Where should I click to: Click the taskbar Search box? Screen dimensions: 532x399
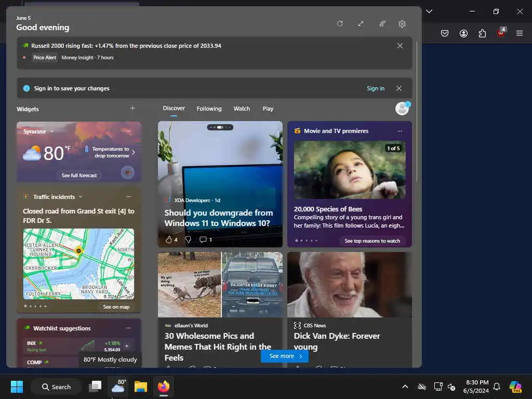pyautogui.click(x=56, y=387)
